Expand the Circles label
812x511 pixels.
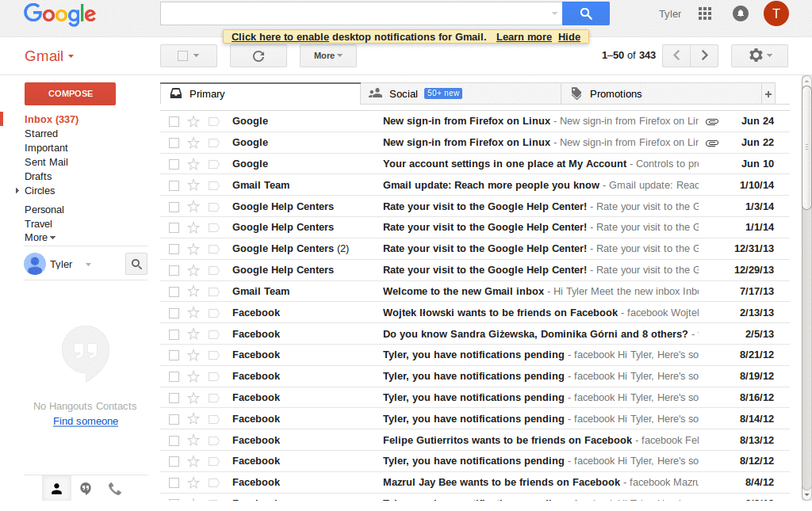click(17, 191)
